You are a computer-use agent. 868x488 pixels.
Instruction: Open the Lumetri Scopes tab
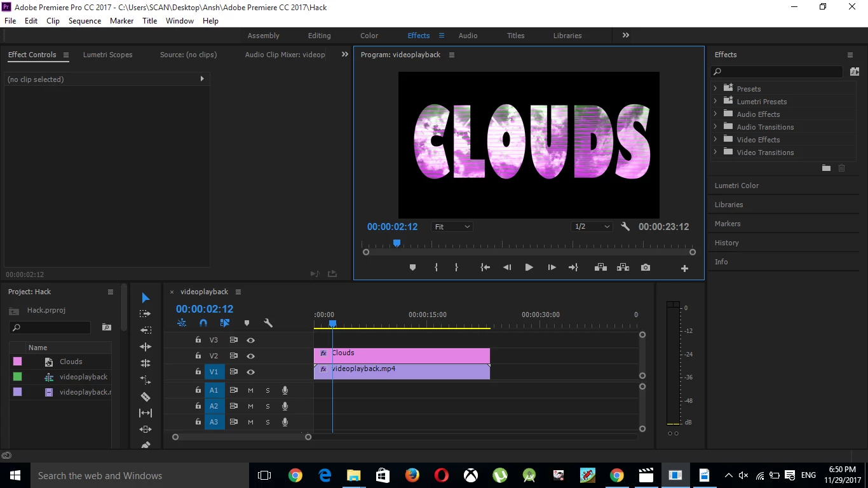[108, 55]
